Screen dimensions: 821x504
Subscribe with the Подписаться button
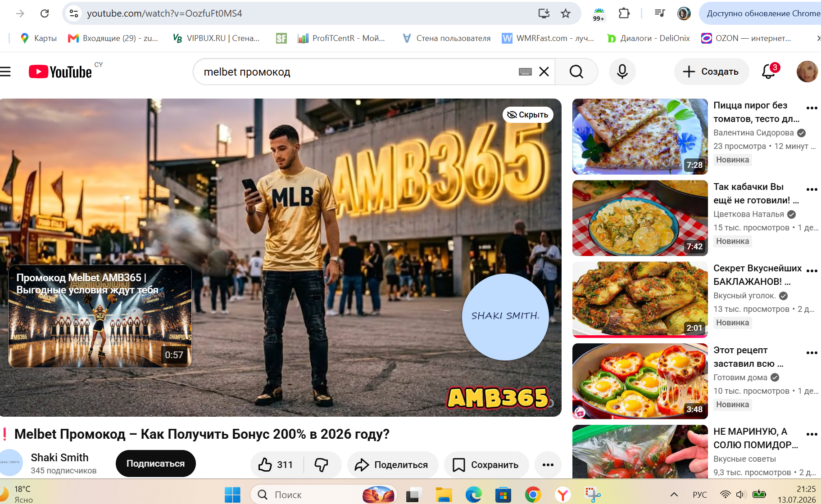155,463
